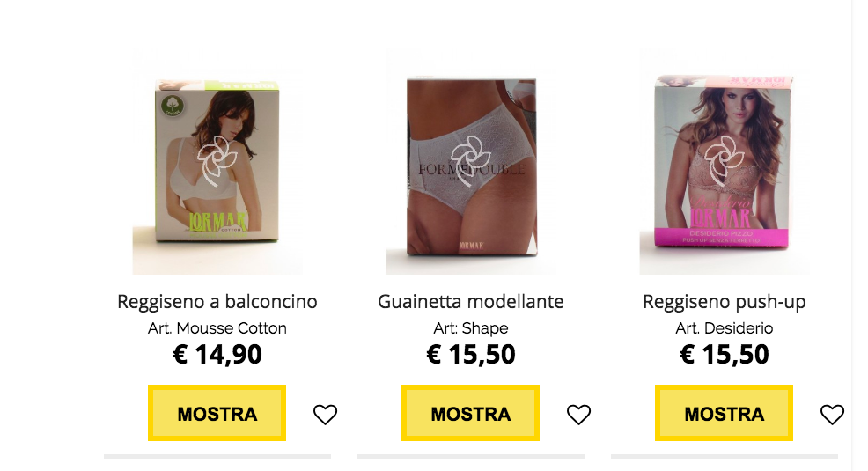Viewport: 868px width, 471px height.
Task: Follow the Guainetta modellante title link
Action: tap(471, 302)
